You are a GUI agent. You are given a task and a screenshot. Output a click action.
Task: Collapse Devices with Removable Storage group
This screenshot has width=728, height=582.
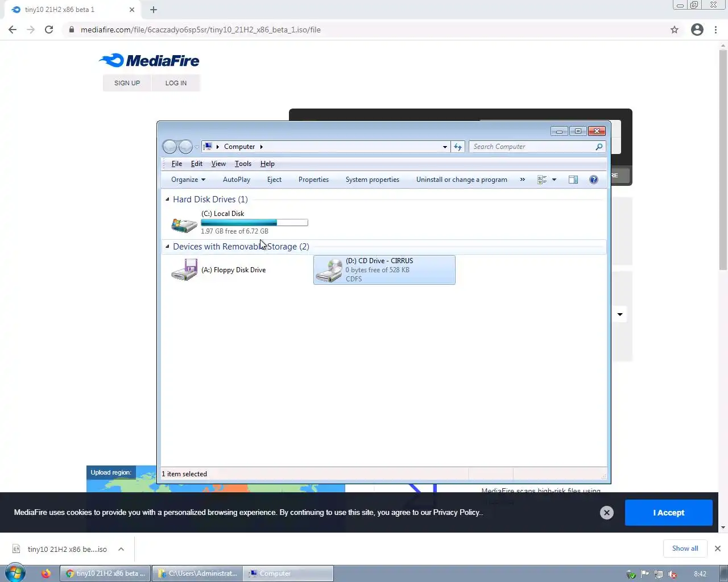click(167, 247)
